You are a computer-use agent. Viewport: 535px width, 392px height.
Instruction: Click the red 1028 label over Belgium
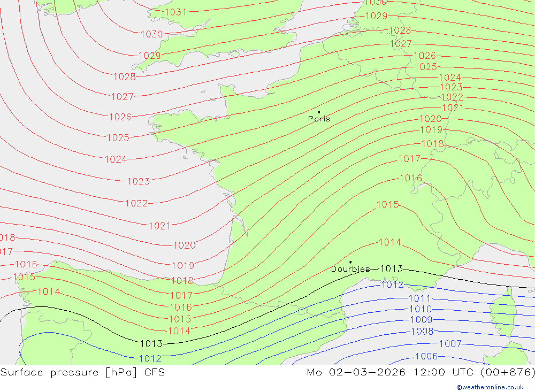pos(400,30)
